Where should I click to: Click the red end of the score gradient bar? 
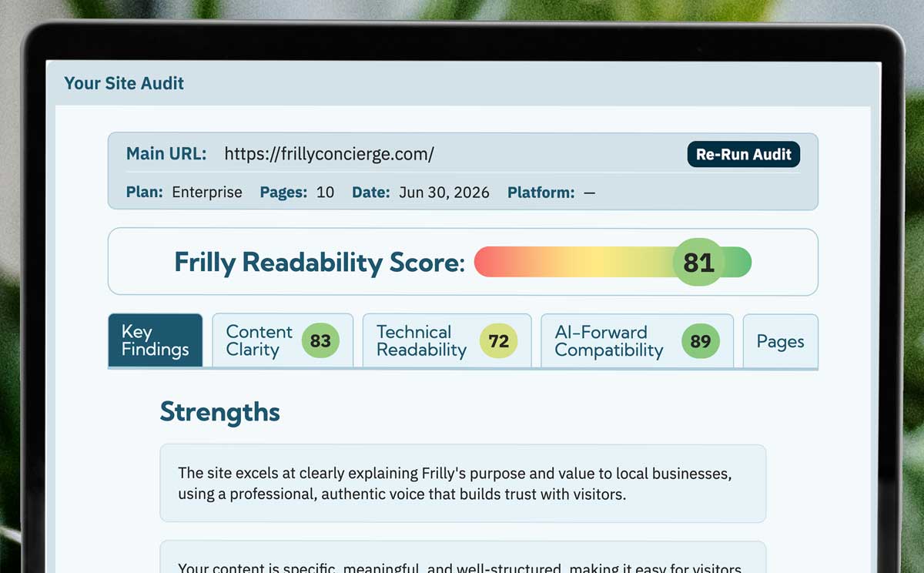click(487, 262)
